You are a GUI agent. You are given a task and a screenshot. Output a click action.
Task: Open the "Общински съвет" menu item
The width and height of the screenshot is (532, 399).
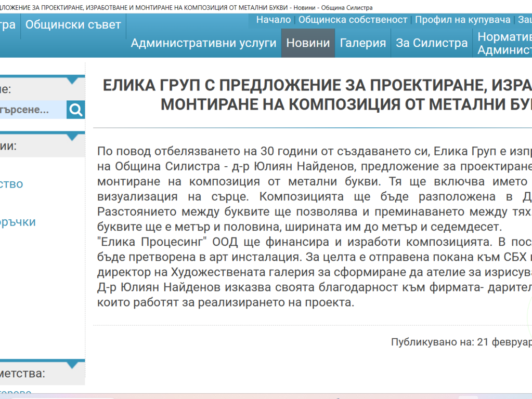73,25
